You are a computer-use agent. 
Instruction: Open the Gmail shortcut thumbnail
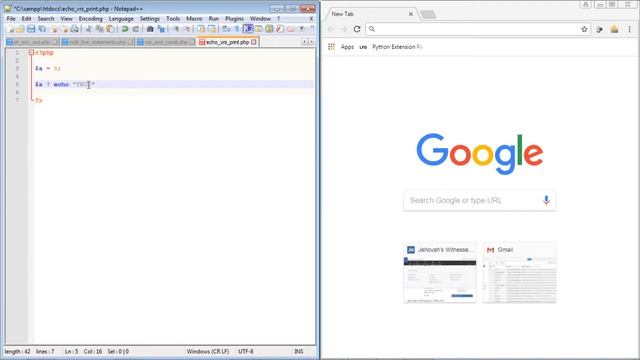pyautogui.click(x=520, y=273)
